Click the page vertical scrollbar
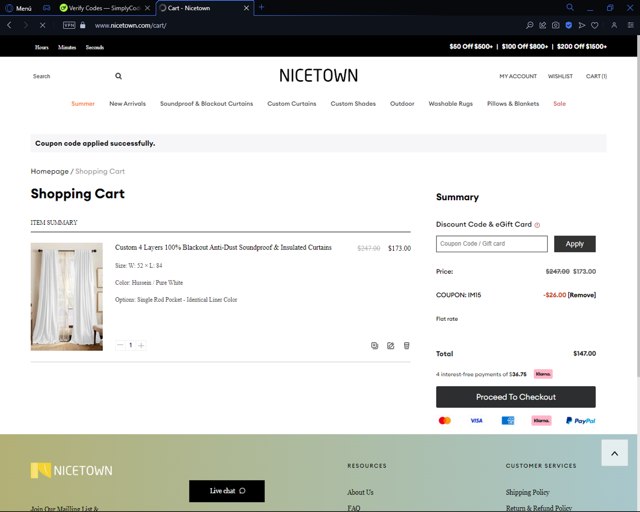This screenshot has width=640, height=512. tap(638, 204)
